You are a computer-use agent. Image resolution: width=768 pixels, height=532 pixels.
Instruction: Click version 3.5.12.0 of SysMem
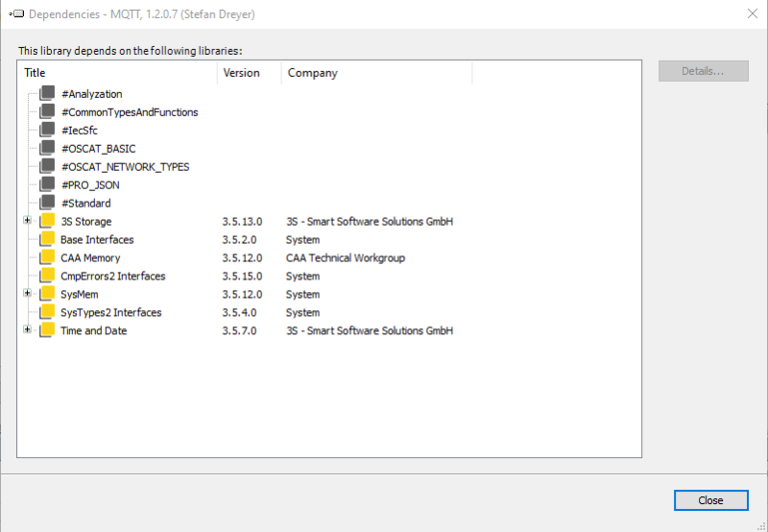tap(242, 294)
